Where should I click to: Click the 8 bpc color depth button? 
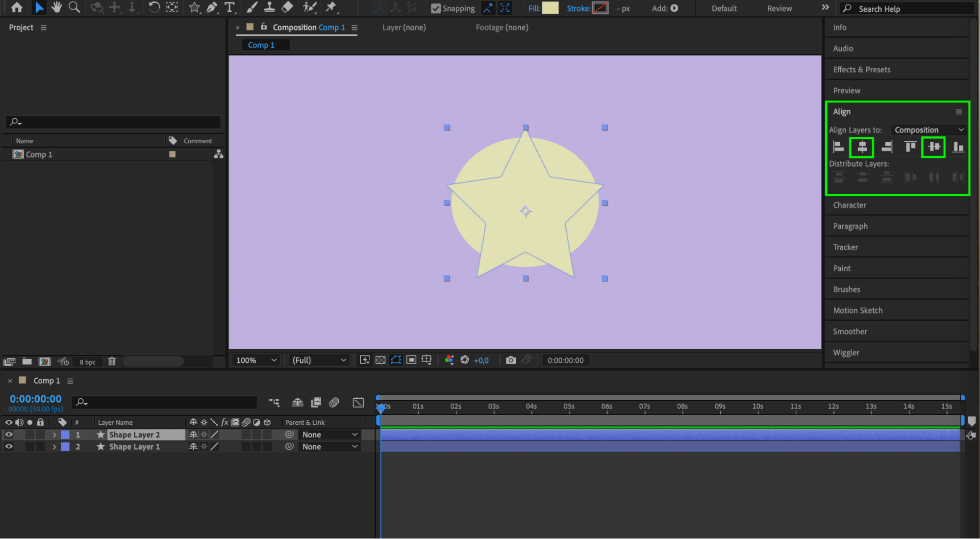(x=87, y=362)
